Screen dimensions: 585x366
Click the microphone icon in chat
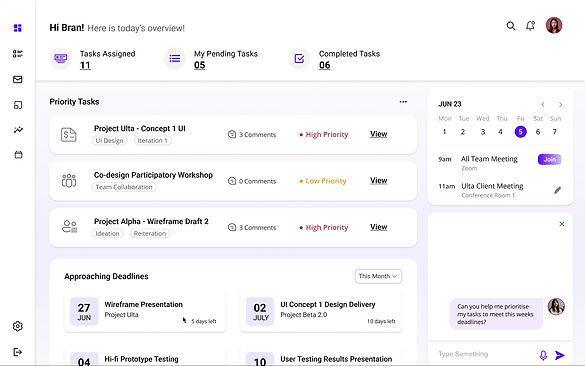[543, 355]
